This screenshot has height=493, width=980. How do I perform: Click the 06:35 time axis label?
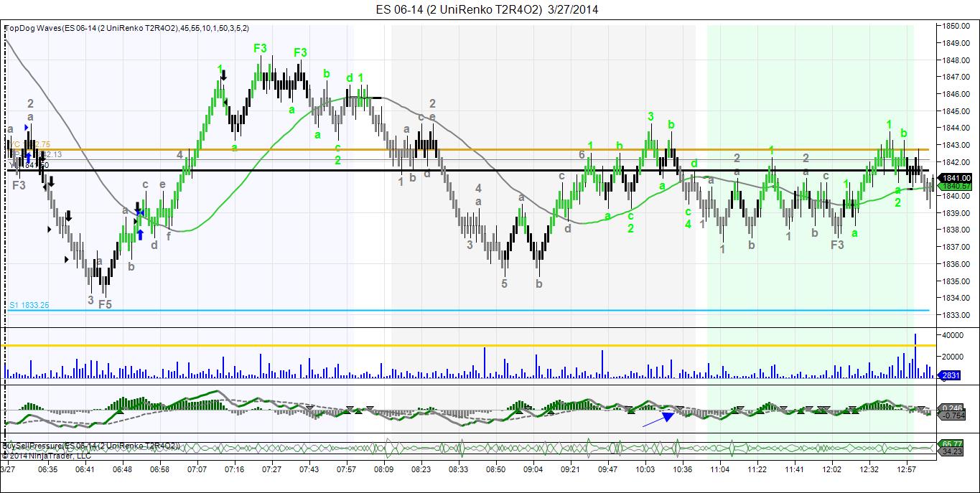(x=47, y=469)
